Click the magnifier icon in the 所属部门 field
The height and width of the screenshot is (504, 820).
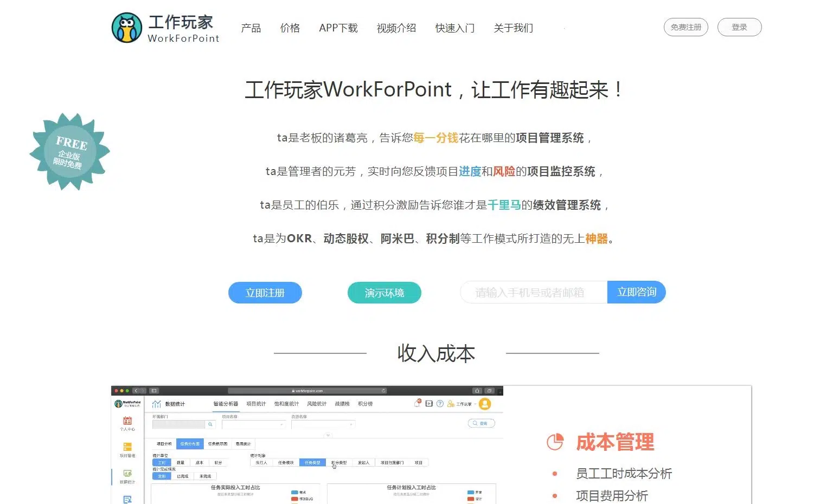point(210,424)
